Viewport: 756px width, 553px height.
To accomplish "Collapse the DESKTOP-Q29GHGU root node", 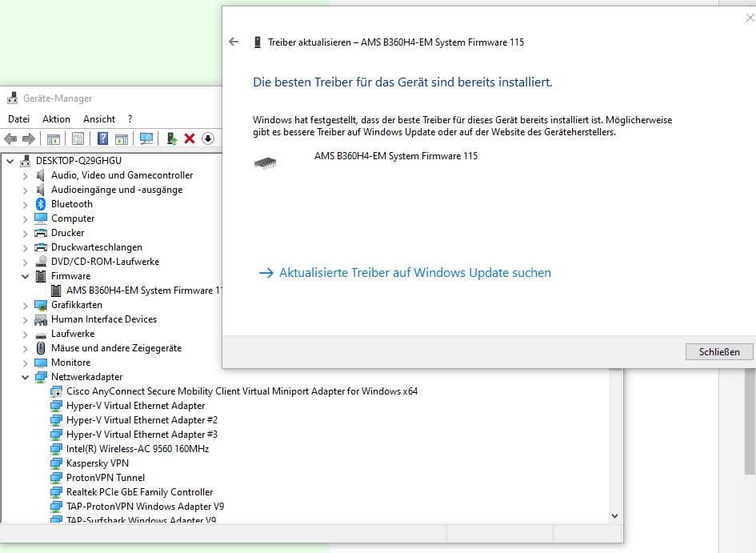I will [x=10, y=161].
